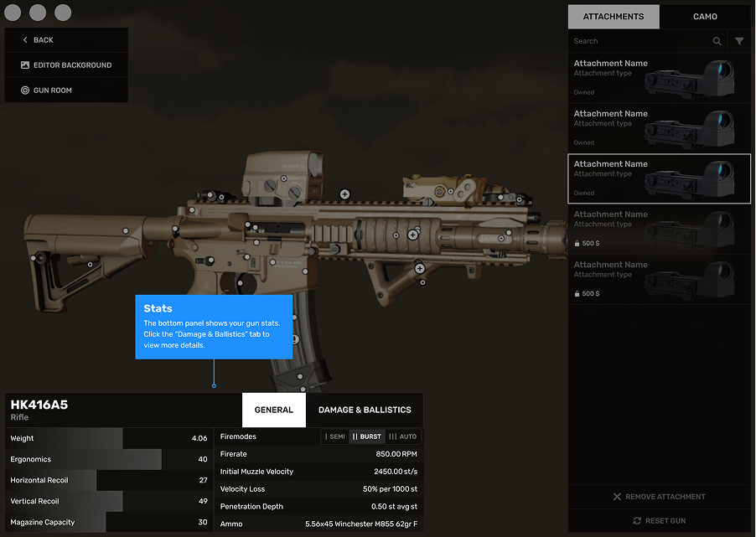Click the Stats tutorial tooltip

coord(214,327)
